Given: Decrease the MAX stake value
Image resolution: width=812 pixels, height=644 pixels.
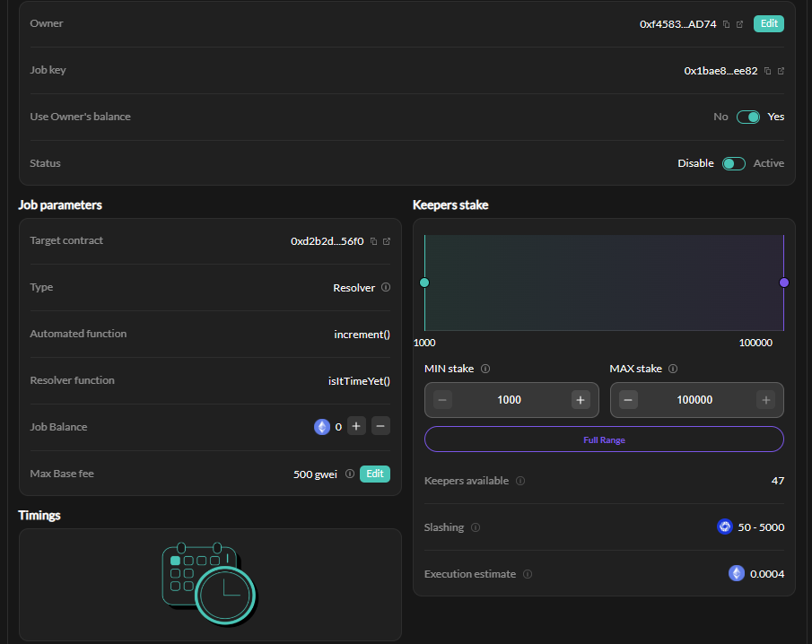Looking at the screenshot, I should [629, 400].
